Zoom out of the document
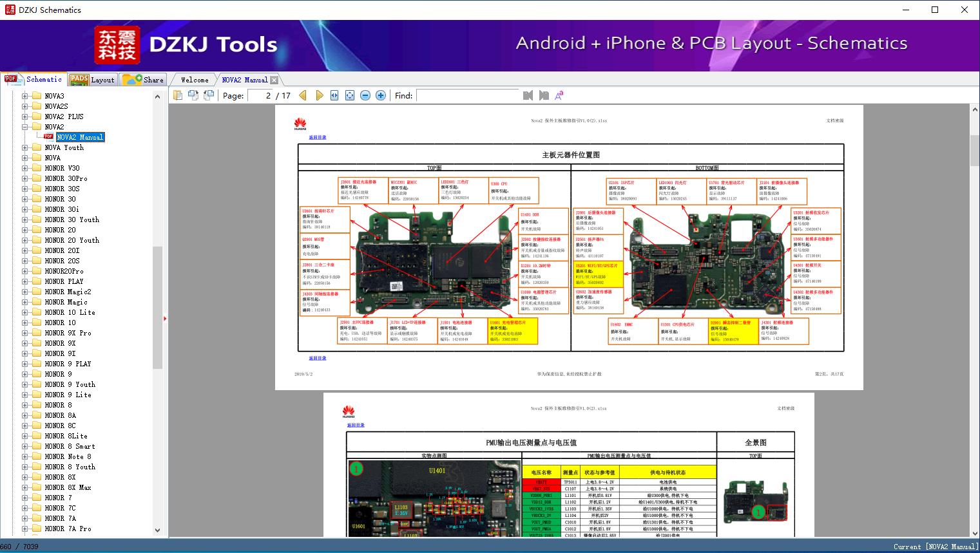Screen dimensions: 980x553 pos(365,95)
